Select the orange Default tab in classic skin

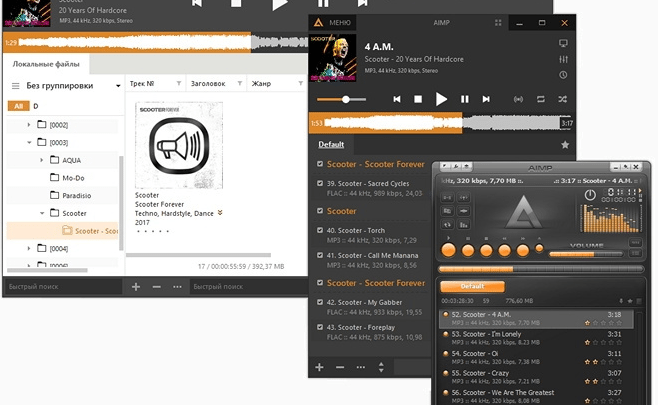(473, 286)
